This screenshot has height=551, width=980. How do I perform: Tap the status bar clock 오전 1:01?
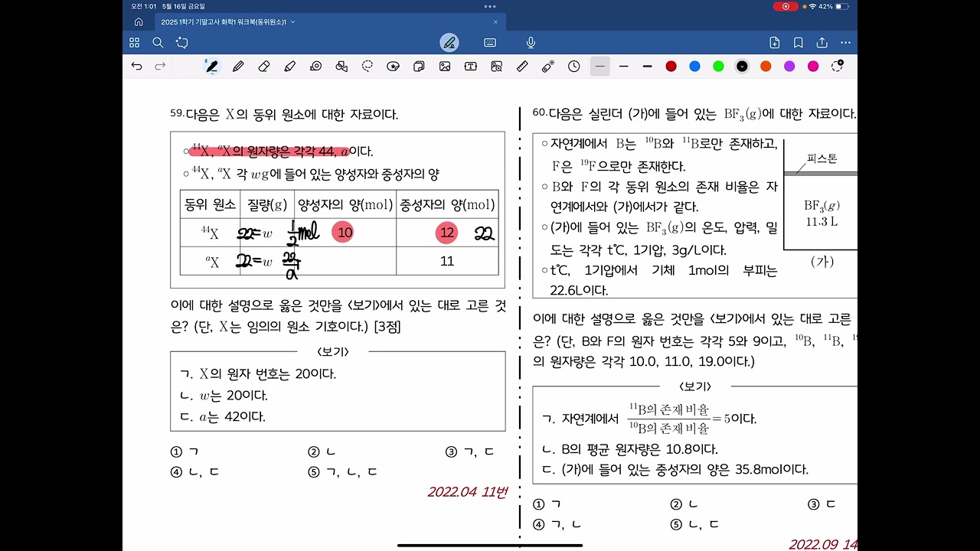[x=143, y=6]
